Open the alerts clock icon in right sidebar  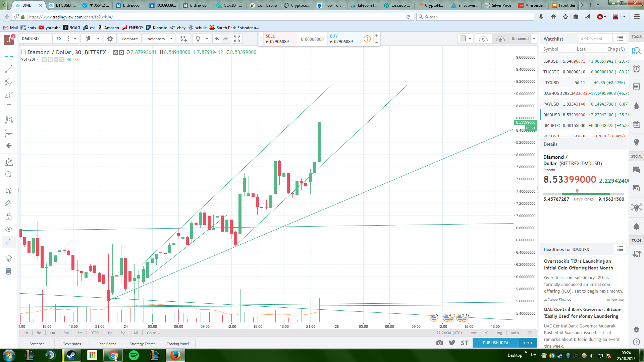pos(636,69)
